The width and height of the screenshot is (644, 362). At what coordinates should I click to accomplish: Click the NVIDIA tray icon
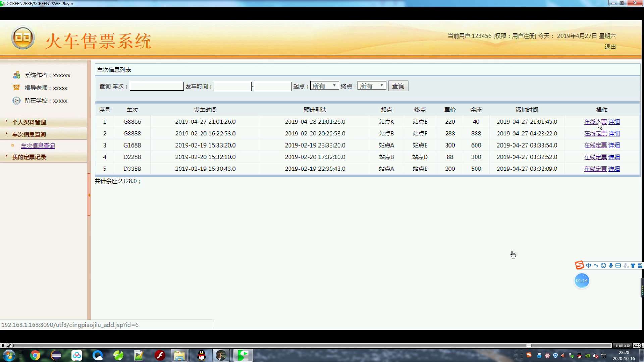(x=588, y=356)
